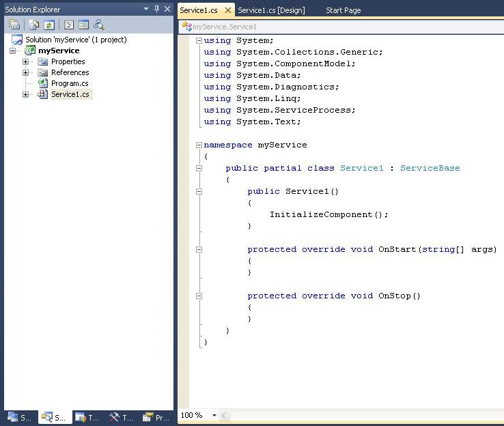The height and width of the screenshot is (426, 504).
Task: Click the myService C# project icon
Action: tap(30, 51)
